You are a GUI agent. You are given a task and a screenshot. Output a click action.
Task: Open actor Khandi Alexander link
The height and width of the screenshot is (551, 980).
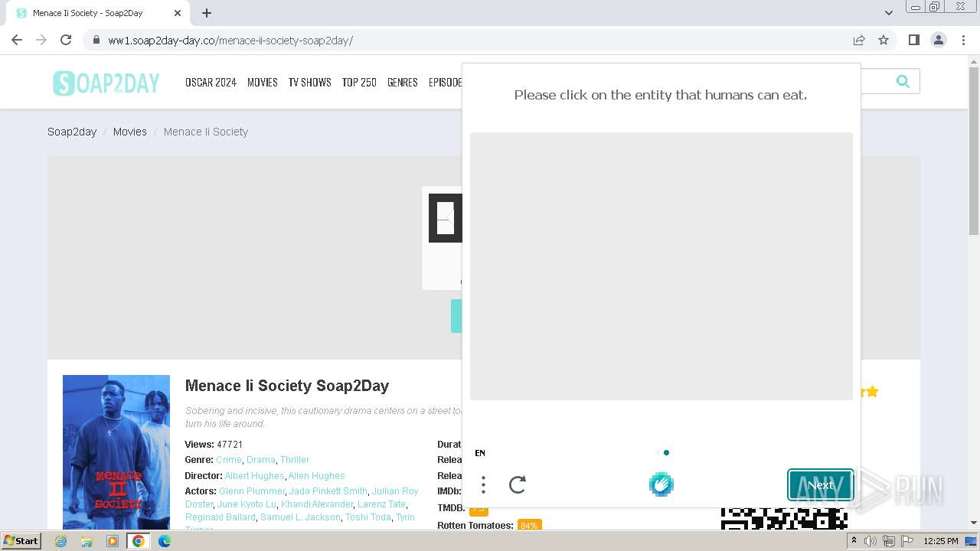pyautogui.click(x=317, y=504)
